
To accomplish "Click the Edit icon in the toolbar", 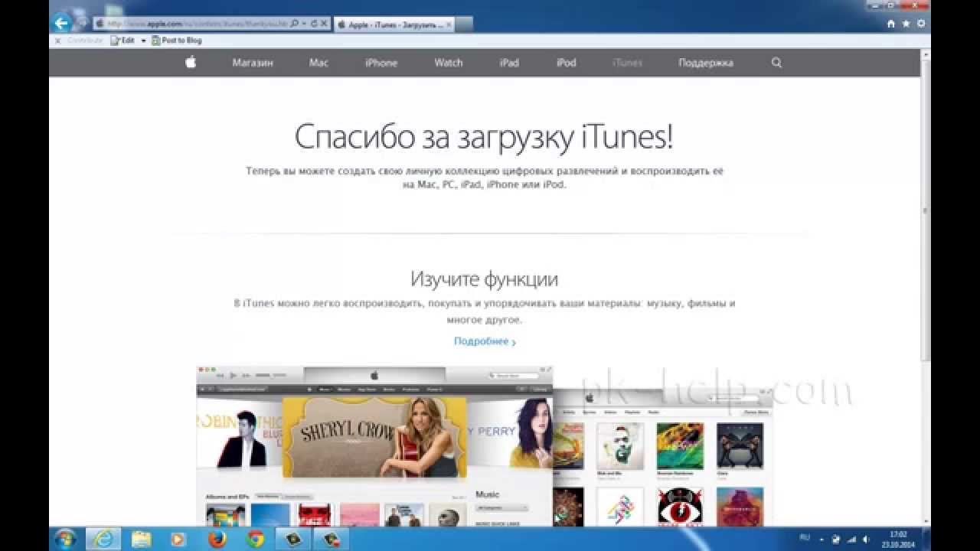I will (x=116, y=41).
